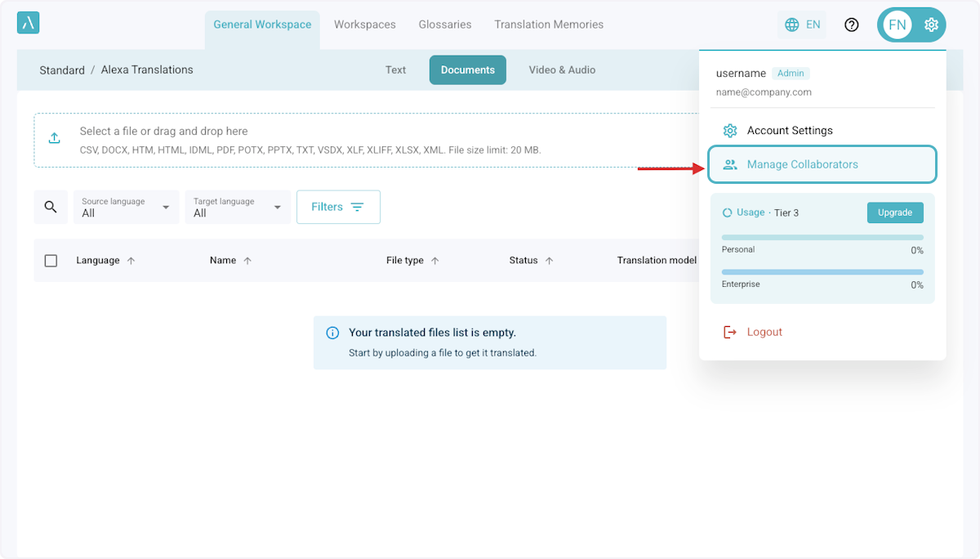Screen dimensions: 980x559
Task: Open the help question mark icon
Action: point(852,25)
